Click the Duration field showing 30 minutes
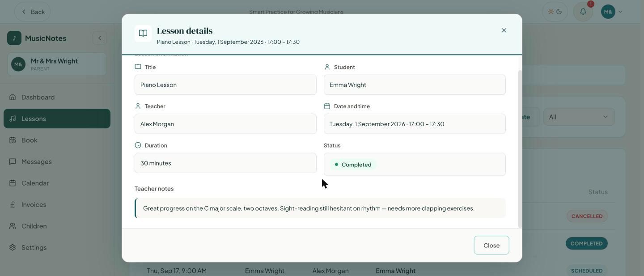 pos(225,163)
